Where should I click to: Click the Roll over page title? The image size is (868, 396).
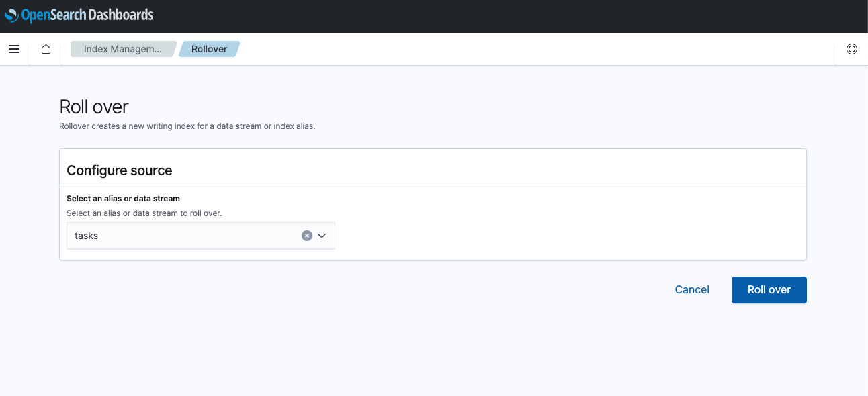tap(94, 106)
